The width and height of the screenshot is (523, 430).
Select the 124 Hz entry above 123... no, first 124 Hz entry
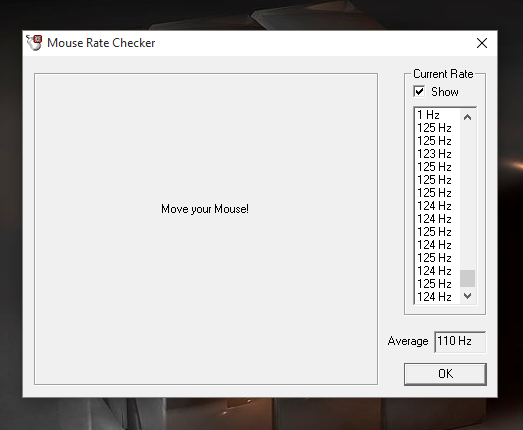438,205
